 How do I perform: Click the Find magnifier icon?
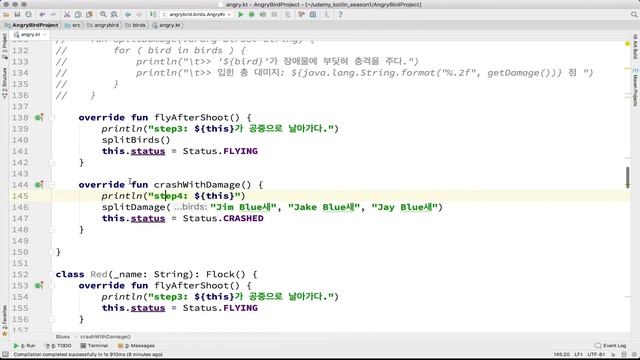point(103,14)
